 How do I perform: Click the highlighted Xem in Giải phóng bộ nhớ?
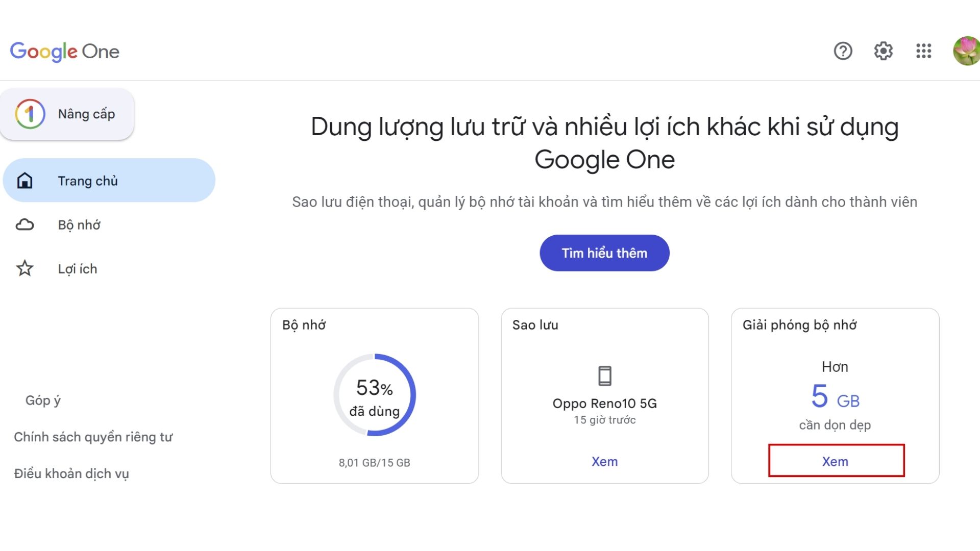[835, 462]
